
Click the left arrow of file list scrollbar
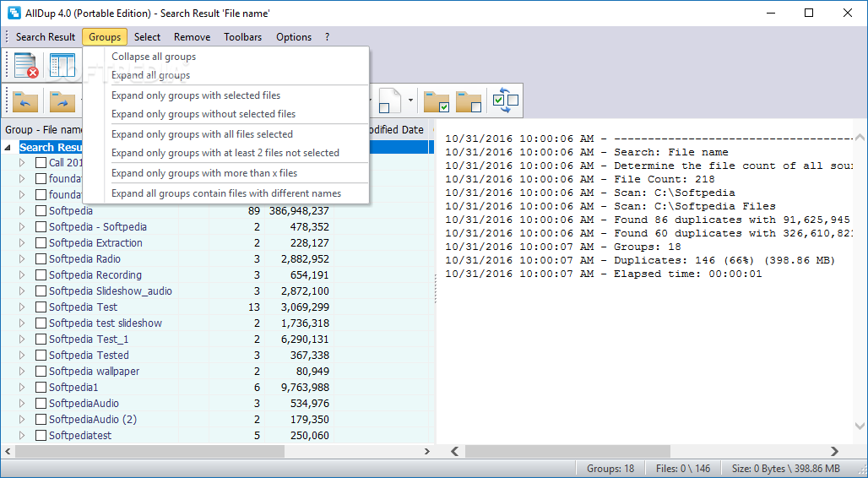(8, 452)
